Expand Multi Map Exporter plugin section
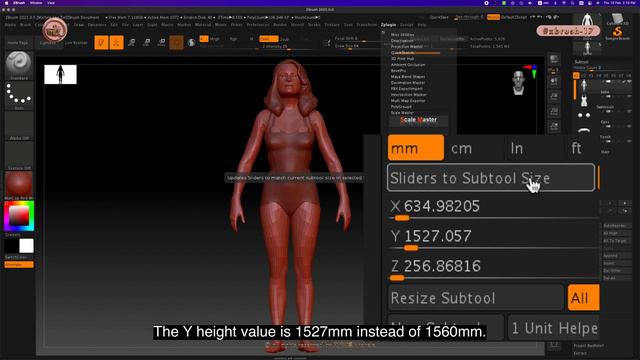640x360 pixels. coord(408,101)
